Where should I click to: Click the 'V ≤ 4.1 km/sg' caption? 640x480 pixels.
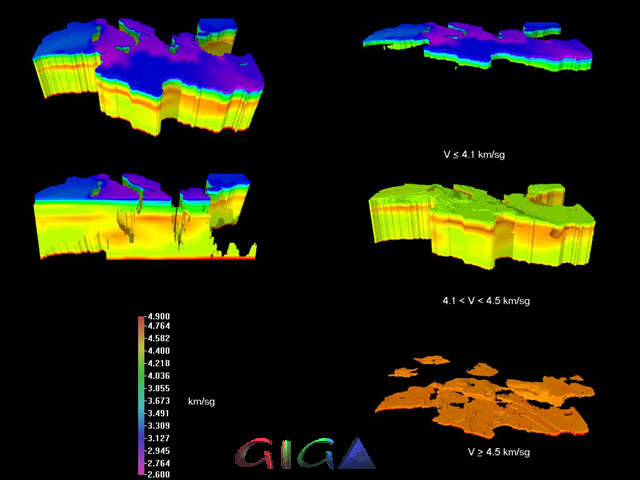click(474, 155)
